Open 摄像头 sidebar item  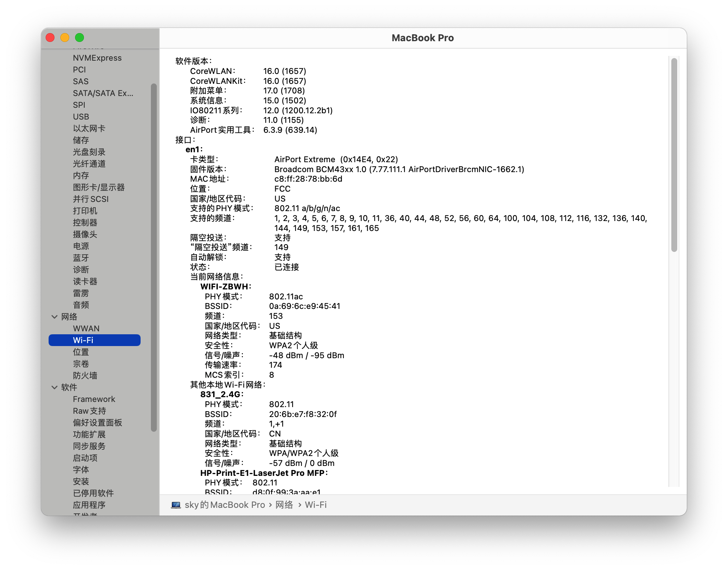(x=85, y=234)
